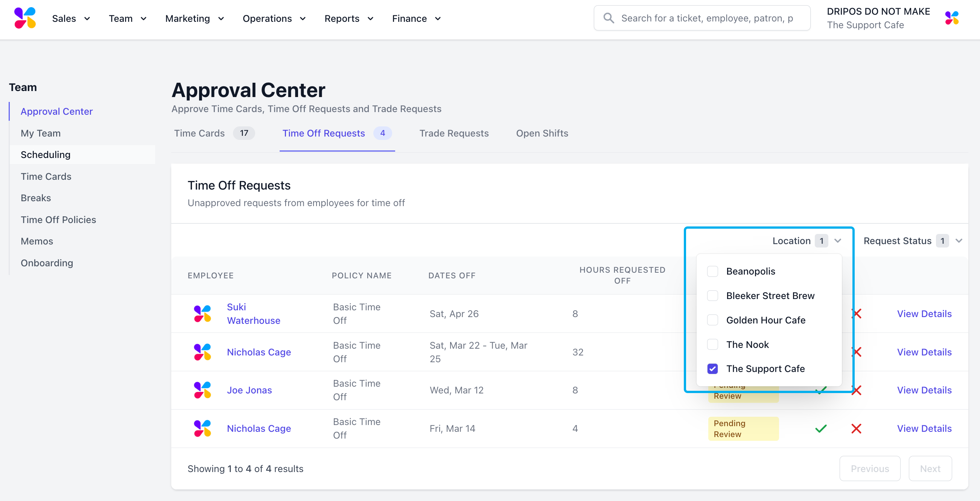Open the Trade Requests tab

[x=454, y=133]
